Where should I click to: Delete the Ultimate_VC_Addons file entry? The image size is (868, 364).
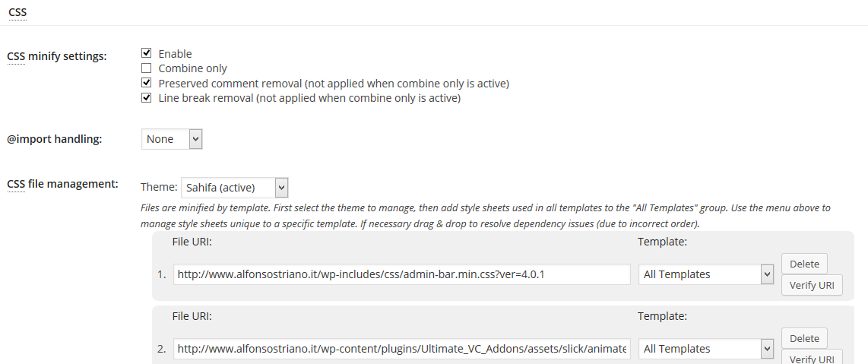pos(804,338)
